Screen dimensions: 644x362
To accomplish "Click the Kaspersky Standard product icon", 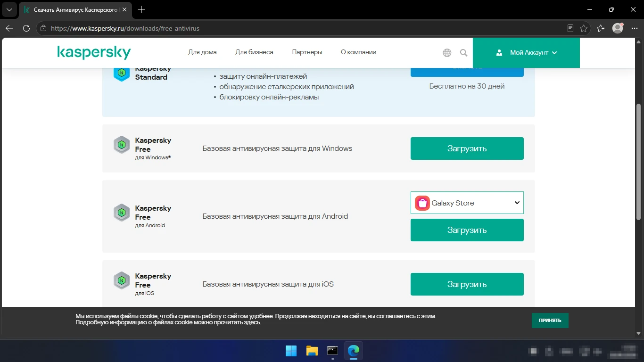I will 122,73.
